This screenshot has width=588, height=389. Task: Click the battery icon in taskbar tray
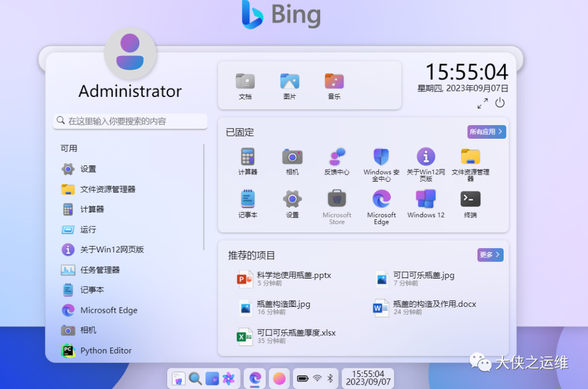tap(303, 379)
